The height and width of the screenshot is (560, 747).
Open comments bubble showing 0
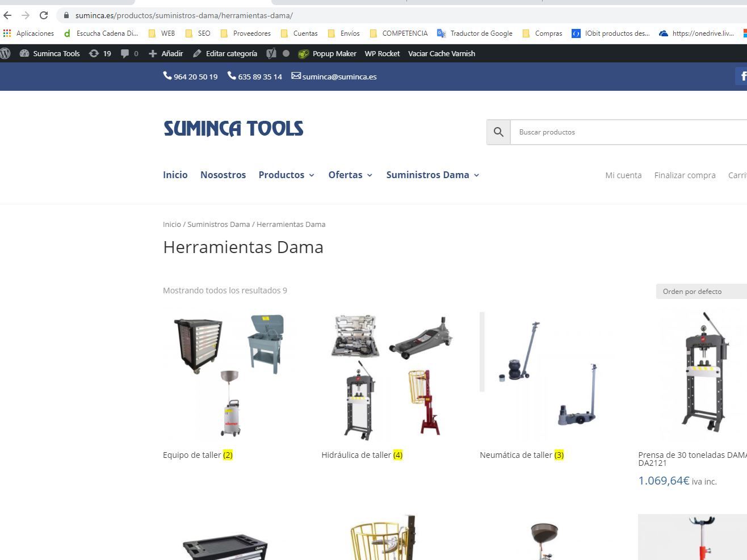[x=129, y=53]
